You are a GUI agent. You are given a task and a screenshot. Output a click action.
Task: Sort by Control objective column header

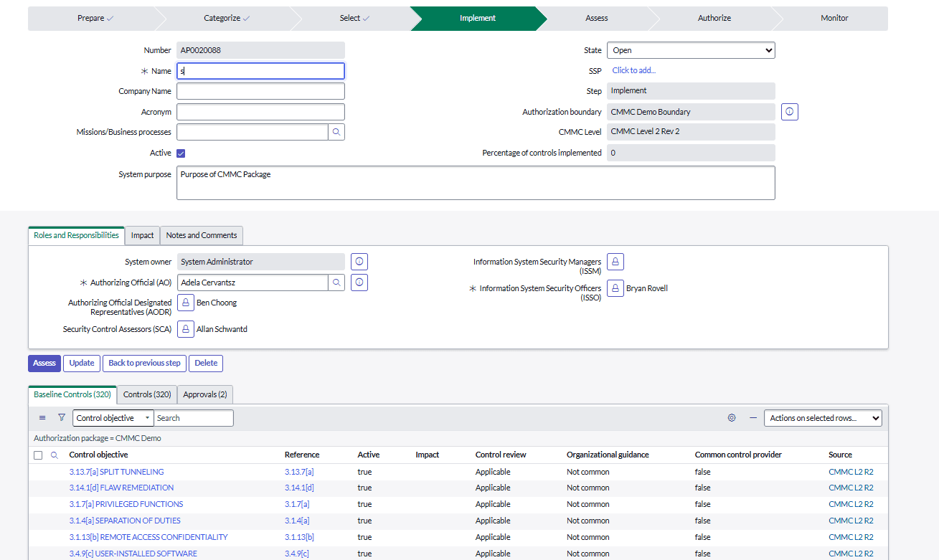coord(99,455)
